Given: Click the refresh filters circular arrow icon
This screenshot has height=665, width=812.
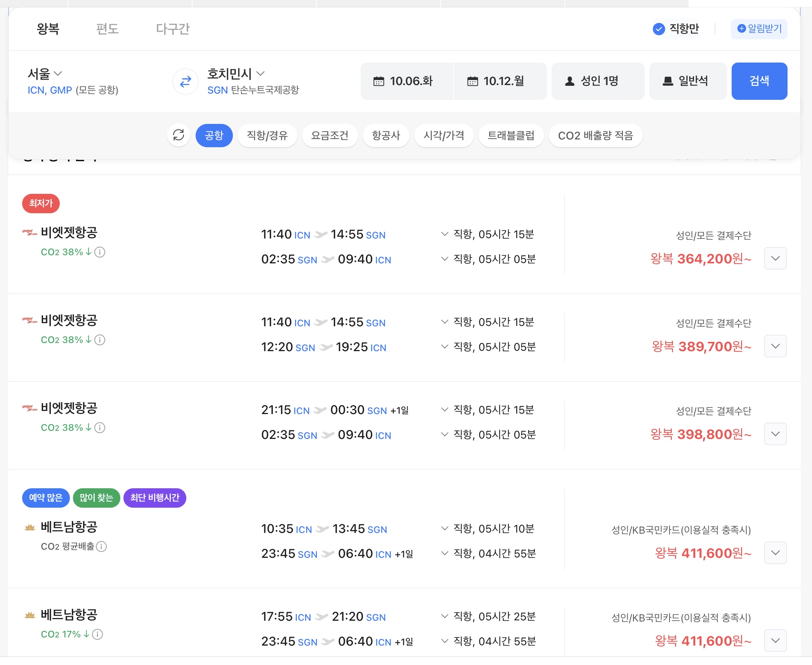Looking at the screenshot, I should (x=179, y=135).
